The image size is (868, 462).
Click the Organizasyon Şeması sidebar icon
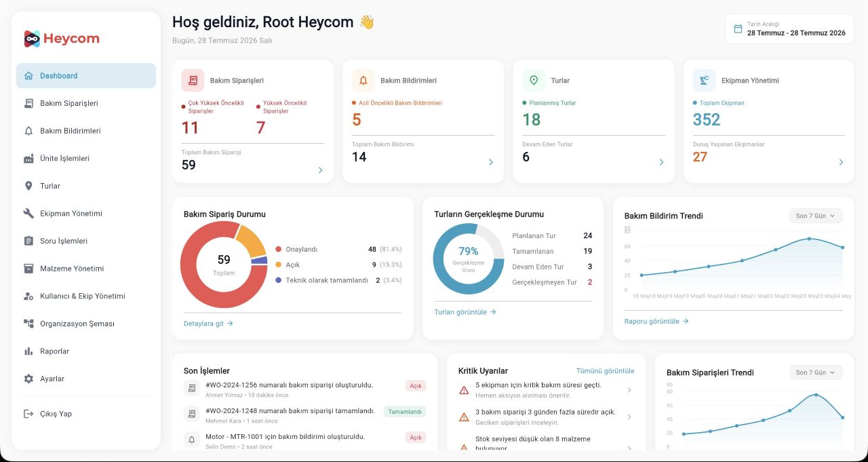(28, 324)
